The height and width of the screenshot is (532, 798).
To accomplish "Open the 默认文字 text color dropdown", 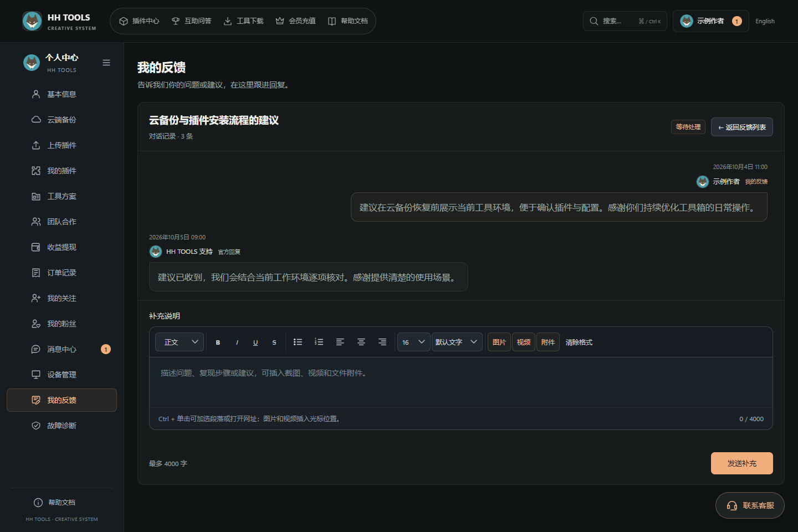I will (457, 342).
